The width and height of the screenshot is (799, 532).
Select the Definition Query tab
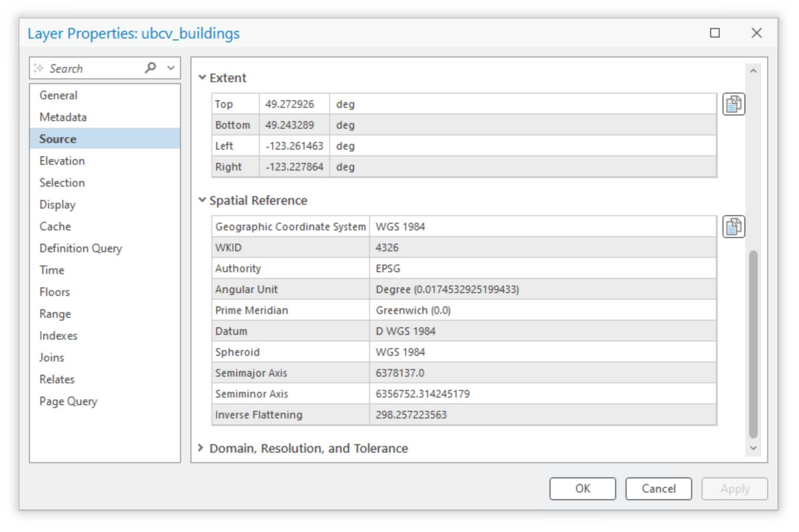click(81, 248)
